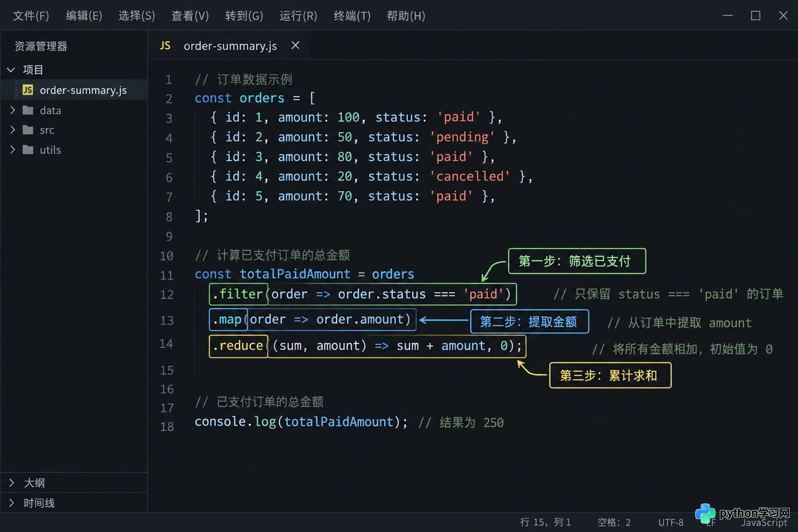Open the 终端(T) menu
This screenshot has width=798, height=532.
tap(352, 16)
